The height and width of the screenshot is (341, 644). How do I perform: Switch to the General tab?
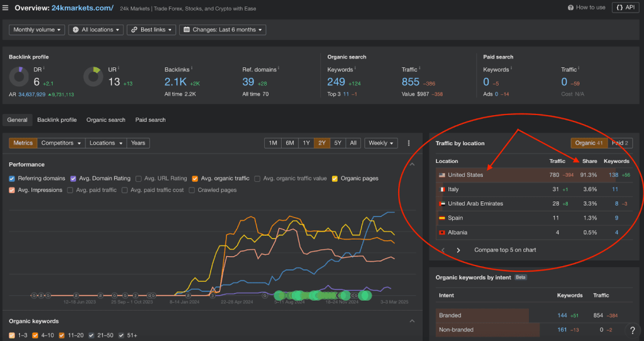point(17,120)
